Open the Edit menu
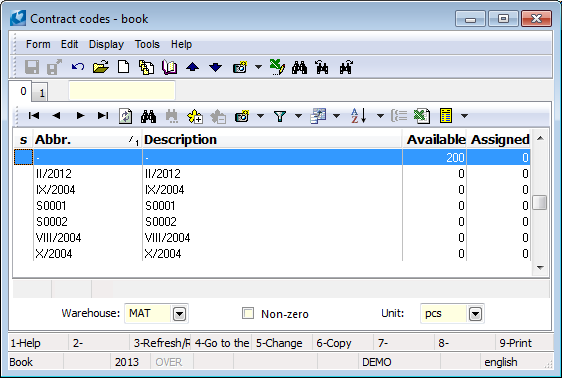Image resolution: width=562 pixels, height=378 pixels. coord(69,44)
